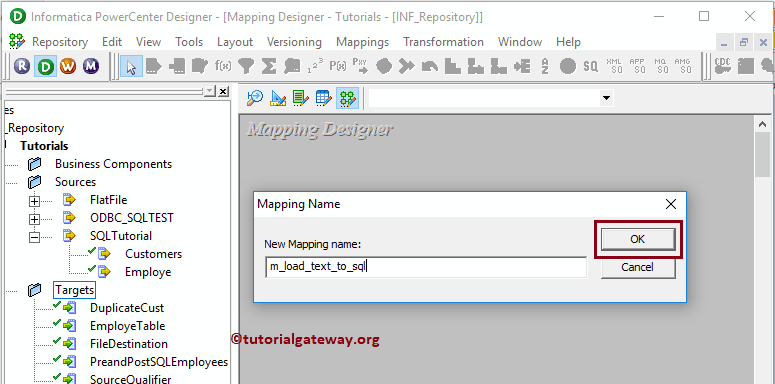Open the Versioning menu
This screenshot has width=775, height=384.
click(294, 42)
